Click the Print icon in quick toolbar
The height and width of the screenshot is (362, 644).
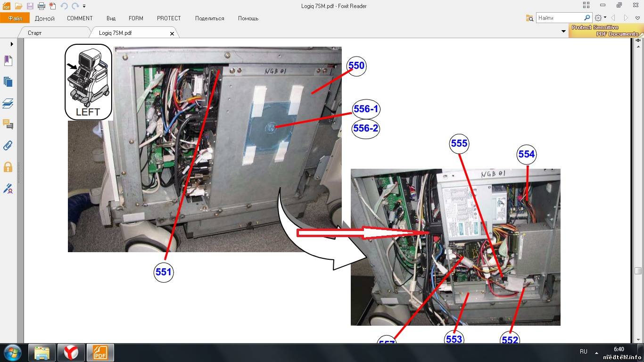point(41,6)
